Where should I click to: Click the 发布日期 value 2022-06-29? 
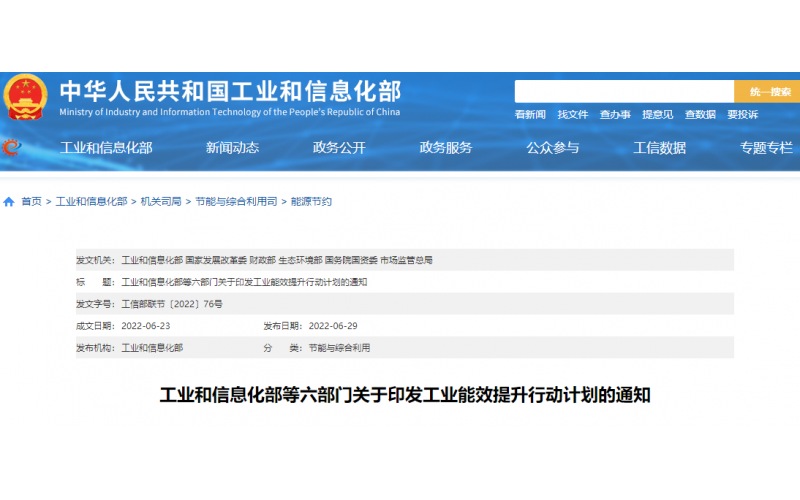click(333, 326)
